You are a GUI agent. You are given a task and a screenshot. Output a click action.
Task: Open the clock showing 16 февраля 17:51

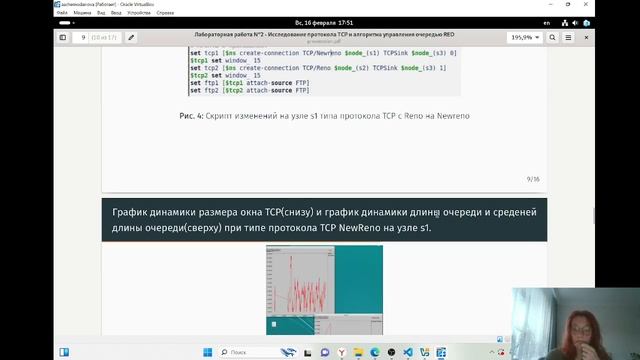tap(324, 23)
